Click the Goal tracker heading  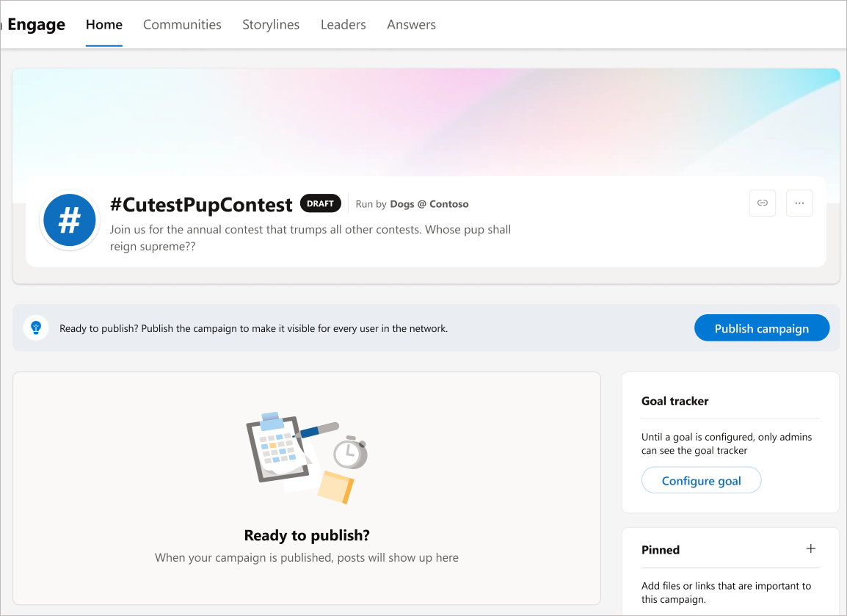675,401
